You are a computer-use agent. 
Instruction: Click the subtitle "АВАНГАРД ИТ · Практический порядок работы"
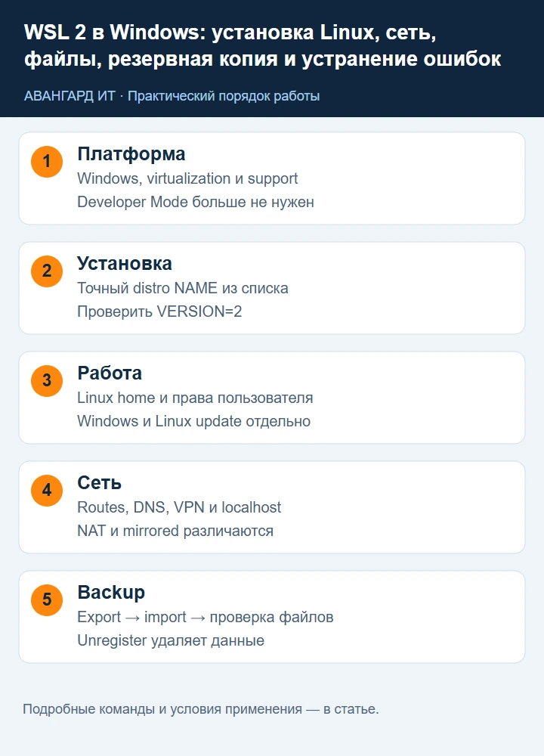(172, 96)
